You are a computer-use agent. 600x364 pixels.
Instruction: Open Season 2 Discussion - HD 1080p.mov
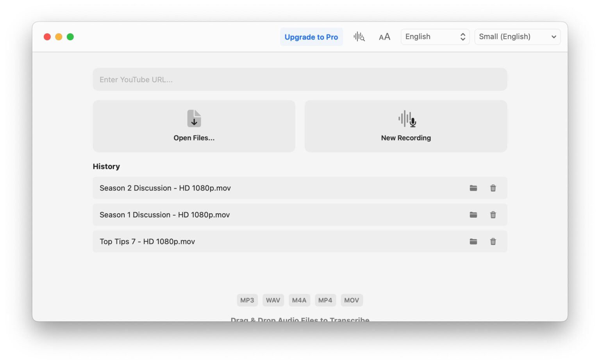pyautogui.click(x=165, y=188)
